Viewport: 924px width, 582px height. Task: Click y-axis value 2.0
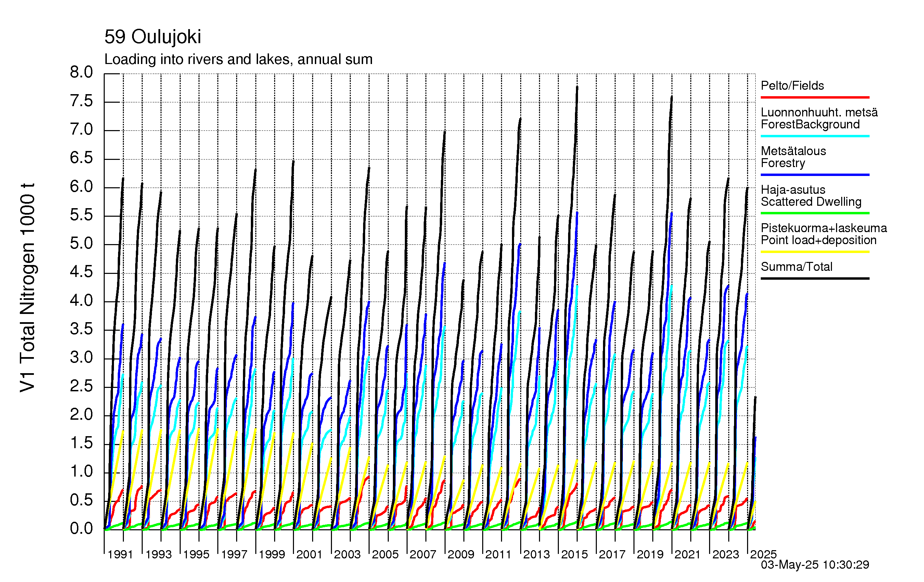coord(81,415)
